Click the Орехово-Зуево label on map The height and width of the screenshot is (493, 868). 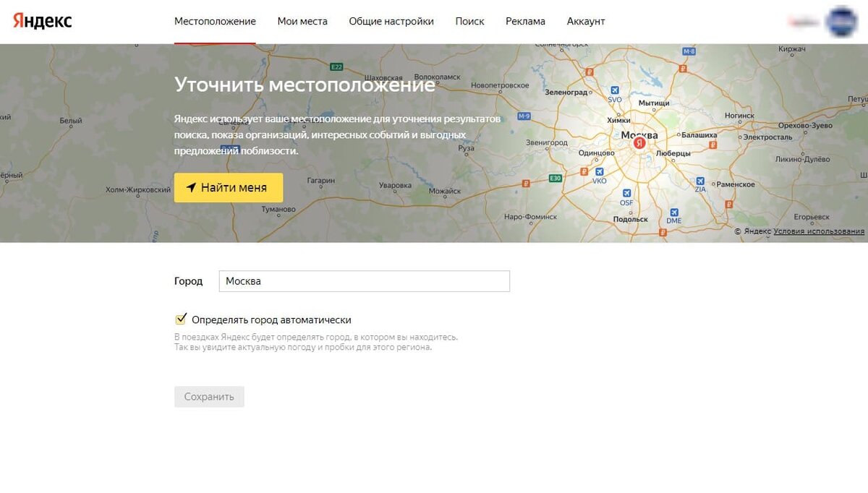click(x=805, y=125)
